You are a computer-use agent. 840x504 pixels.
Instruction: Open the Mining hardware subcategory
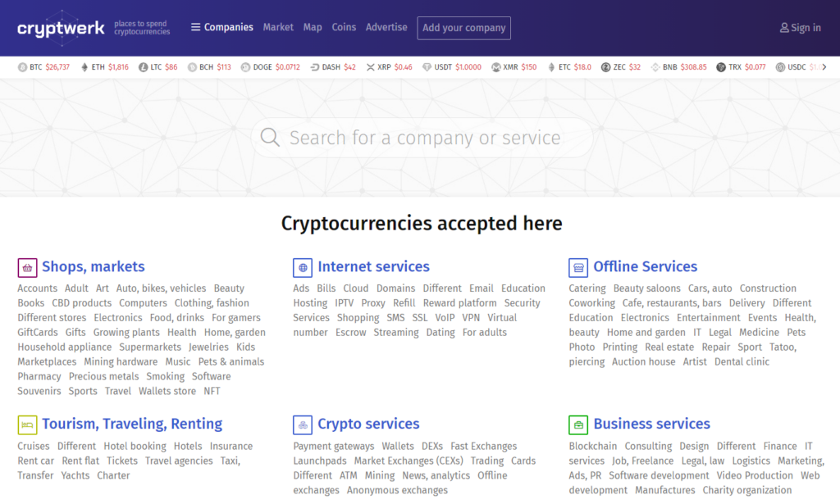(121, 361)
